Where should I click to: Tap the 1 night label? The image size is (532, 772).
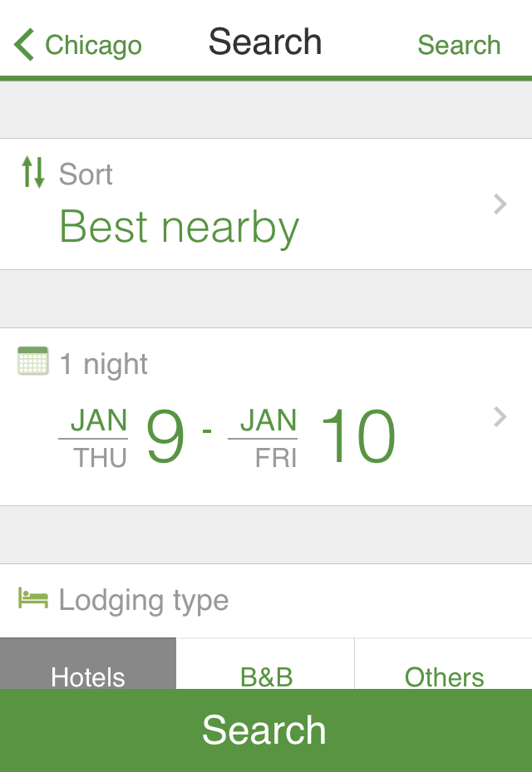[103, 365]
